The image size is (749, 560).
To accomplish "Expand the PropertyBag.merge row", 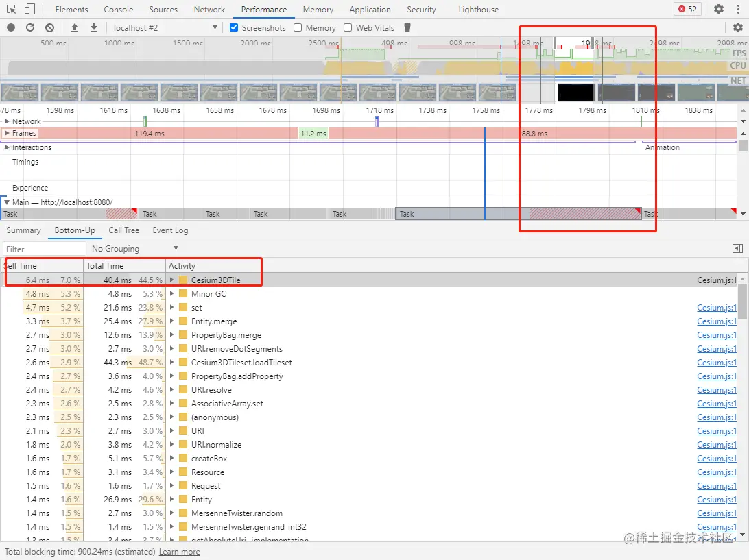I will click(x=171, y=334).
